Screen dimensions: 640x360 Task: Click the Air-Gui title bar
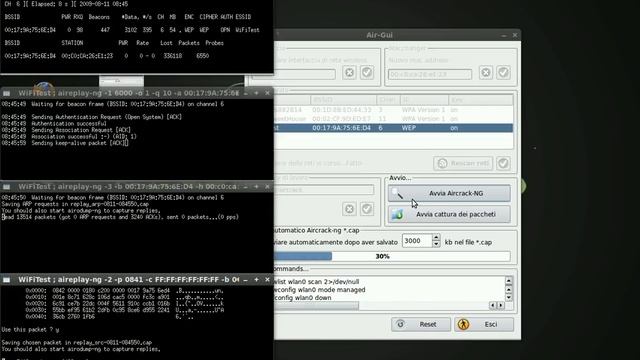[x=379, y=35]
